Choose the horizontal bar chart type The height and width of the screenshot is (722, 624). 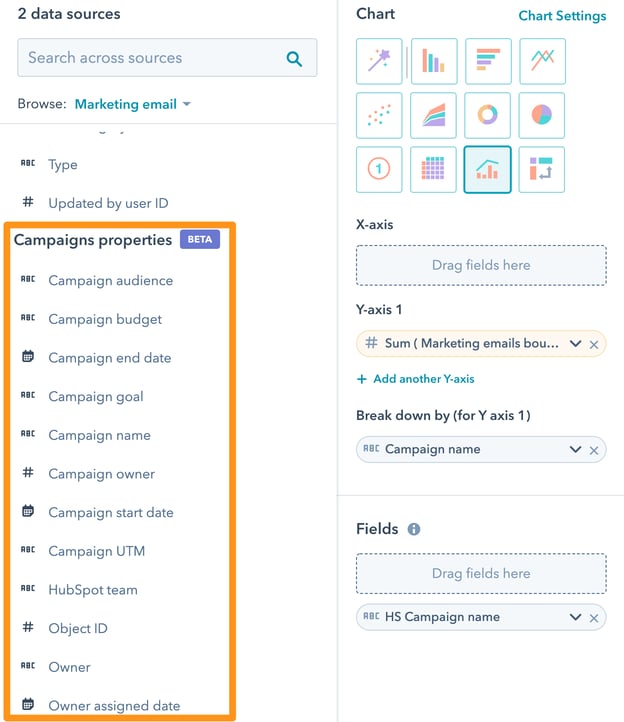click(x=488, y=61)
